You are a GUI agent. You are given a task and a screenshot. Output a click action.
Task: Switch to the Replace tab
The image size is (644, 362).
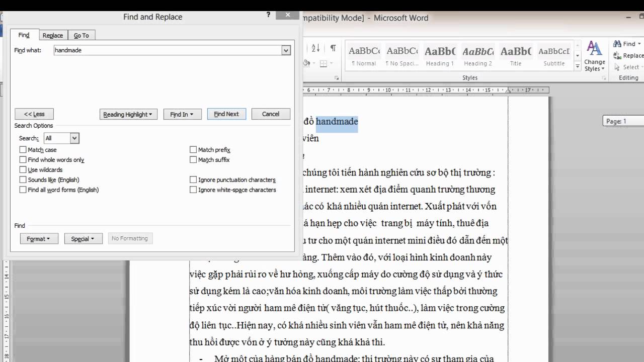53,36
